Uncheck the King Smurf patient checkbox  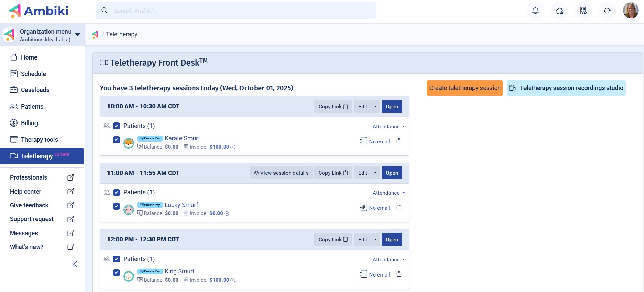(x=116, y=273)
